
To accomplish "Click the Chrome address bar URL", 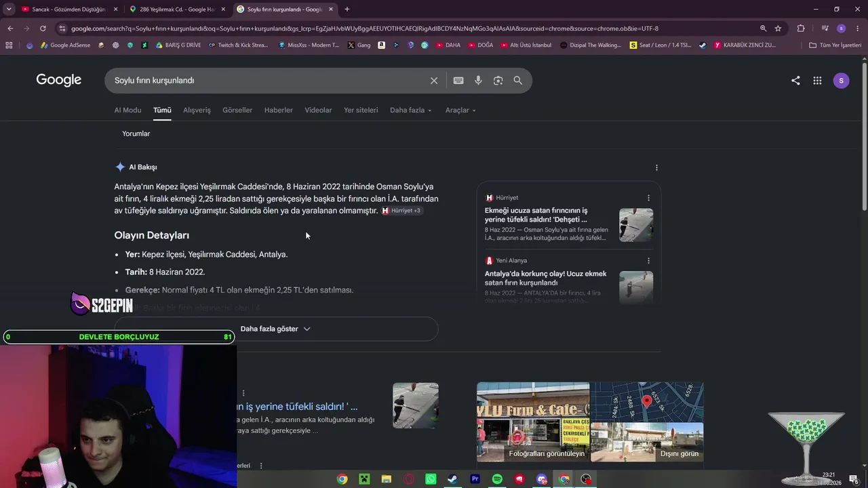I will (x=365, y=28).
